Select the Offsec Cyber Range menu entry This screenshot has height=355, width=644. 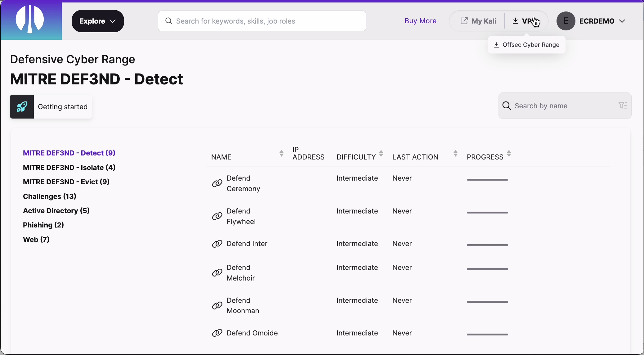click(530, 45)
